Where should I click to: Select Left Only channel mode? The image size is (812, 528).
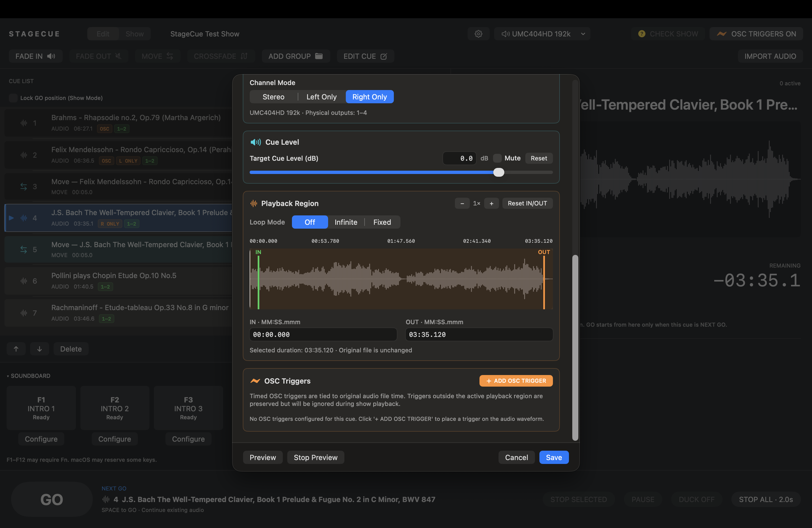click(321, 97)
